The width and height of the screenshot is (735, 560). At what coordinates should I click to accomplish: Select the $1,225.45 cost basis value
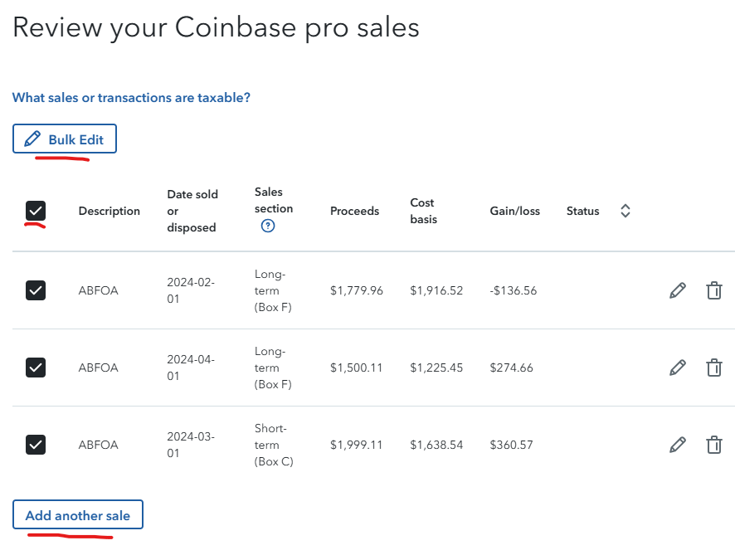tap(436, 368)
